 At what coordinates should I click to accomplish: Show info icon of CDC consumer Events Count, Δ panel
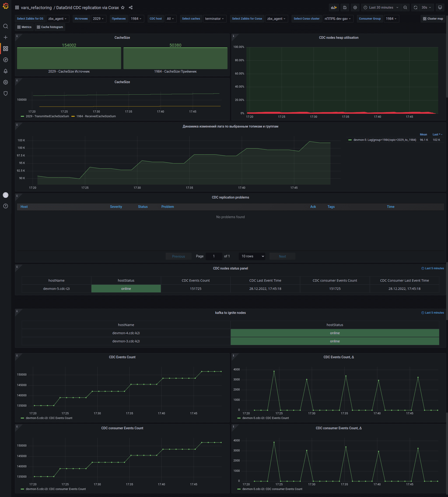coord(233,426)
